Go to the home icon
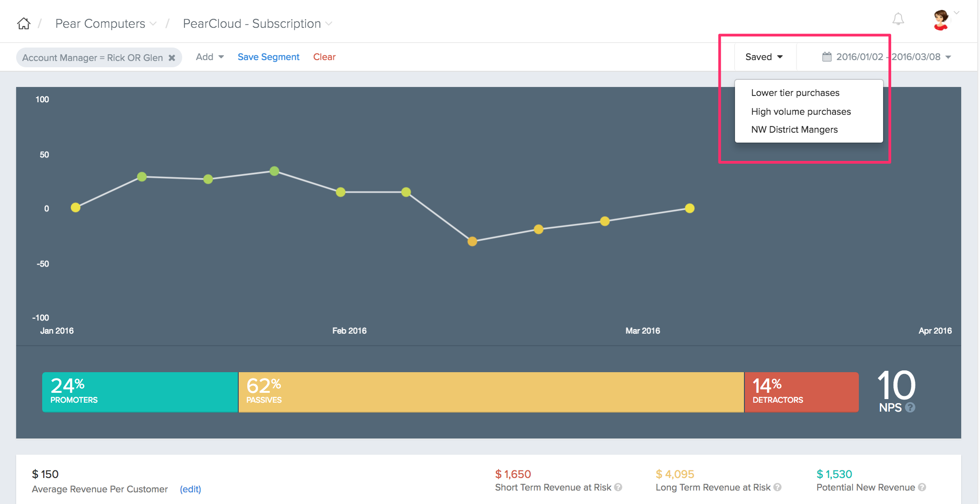 point(24,23)
